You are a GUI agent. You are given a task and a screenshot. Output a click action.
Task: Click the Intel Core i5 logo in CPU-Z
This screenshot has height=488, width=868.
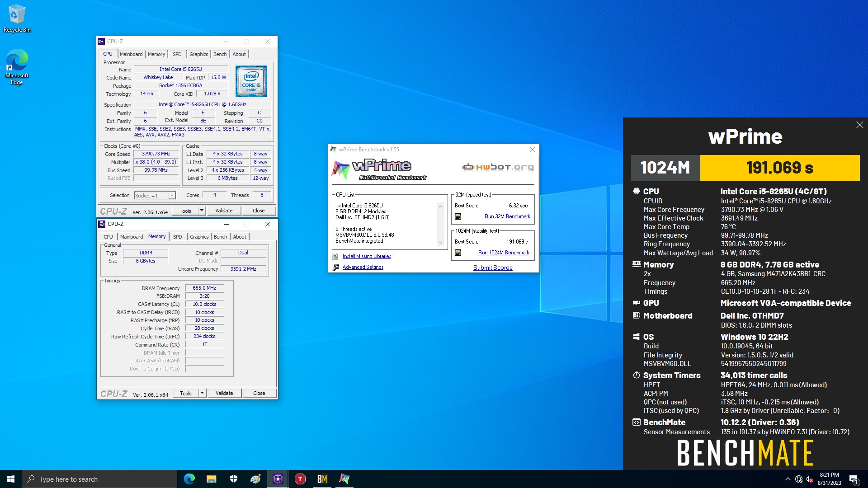[251, 81]
